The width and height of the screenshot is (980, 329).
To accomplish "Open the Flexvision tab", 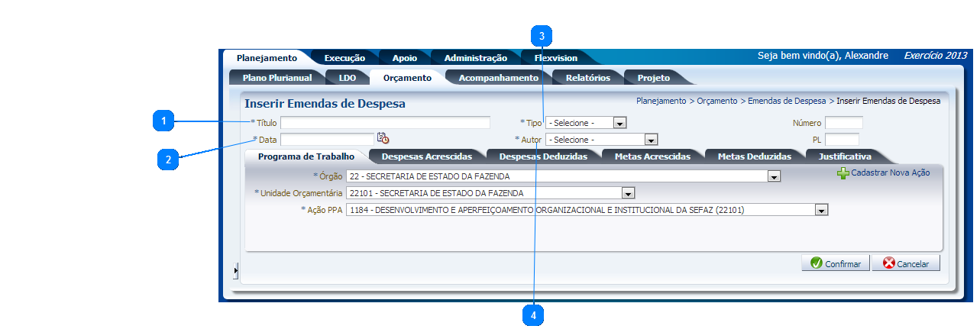I will [555, 58].
